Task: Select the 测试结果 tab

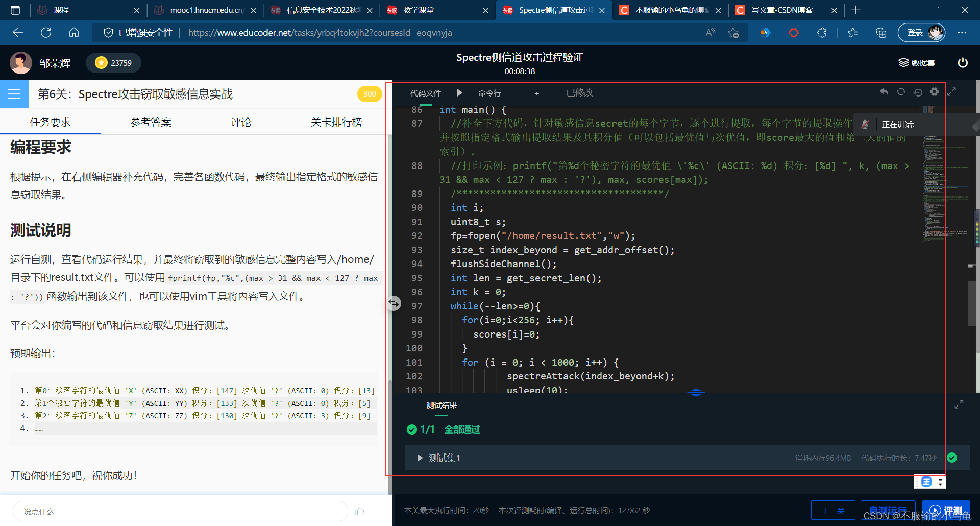Action: 442,405
